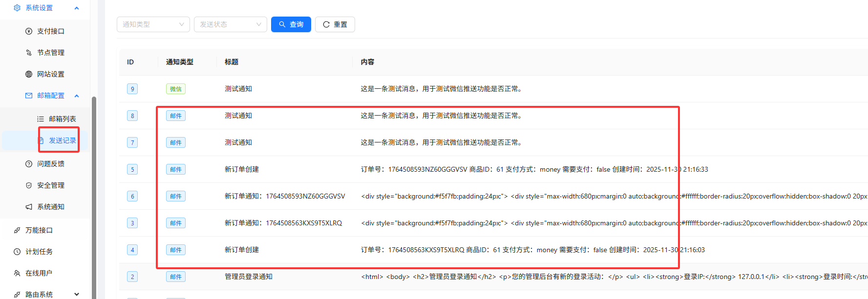This screenshot has width=868, height=299.
Task: Click the scheduled tasks clock icon
Action: coord(17,252)
